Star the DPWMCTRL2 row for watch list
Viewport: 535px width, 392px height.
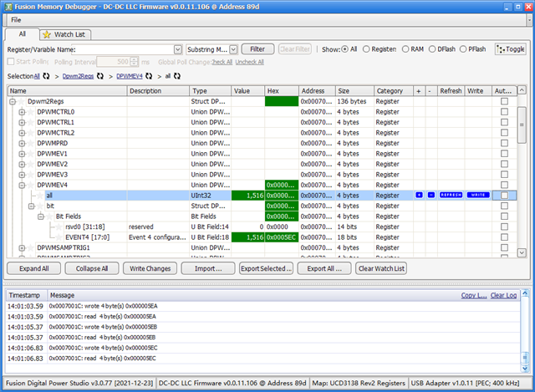pos(31,133)
